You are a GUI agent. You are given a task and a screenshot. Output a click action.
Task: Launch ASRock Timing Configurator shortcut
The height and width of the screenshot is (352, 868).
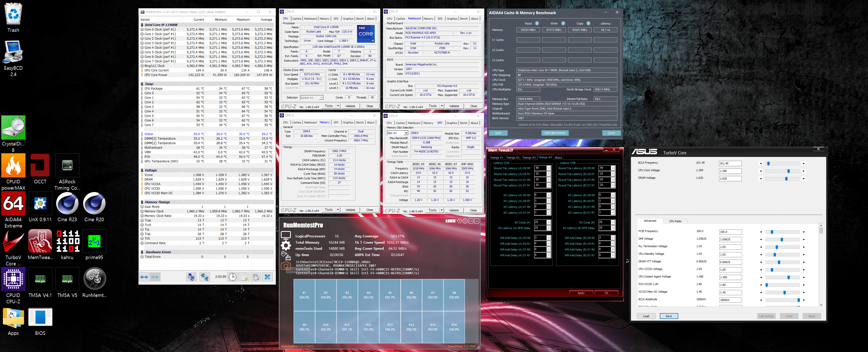coord(67,172)
